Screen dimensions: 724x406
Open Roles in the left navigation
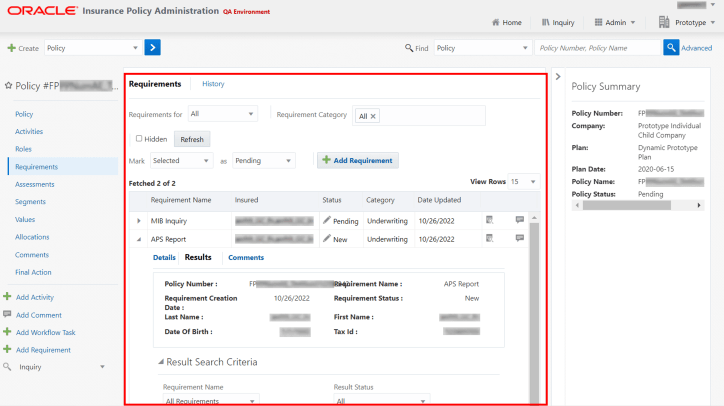point(23,149)
